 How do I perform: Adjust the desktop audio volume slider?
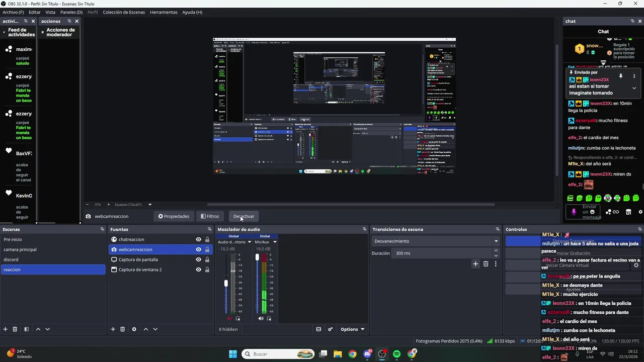[226, 284]
